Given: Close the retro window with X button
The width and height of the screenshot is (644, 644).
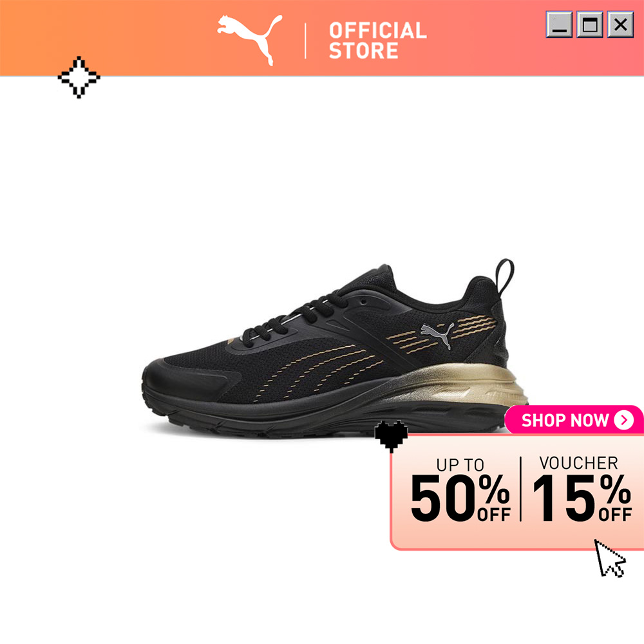Looking at the screenshot, I should (x=620, y=24).
